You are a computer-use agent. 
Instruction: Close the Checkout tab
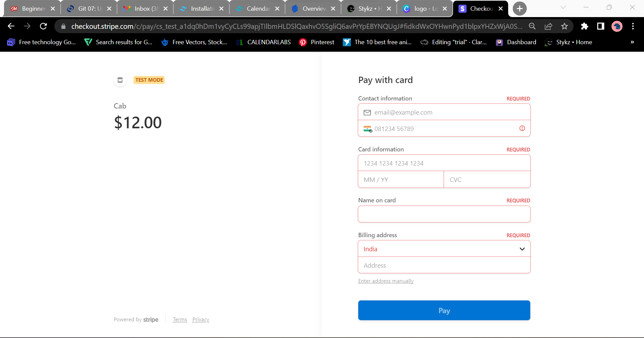pos(501,9)
